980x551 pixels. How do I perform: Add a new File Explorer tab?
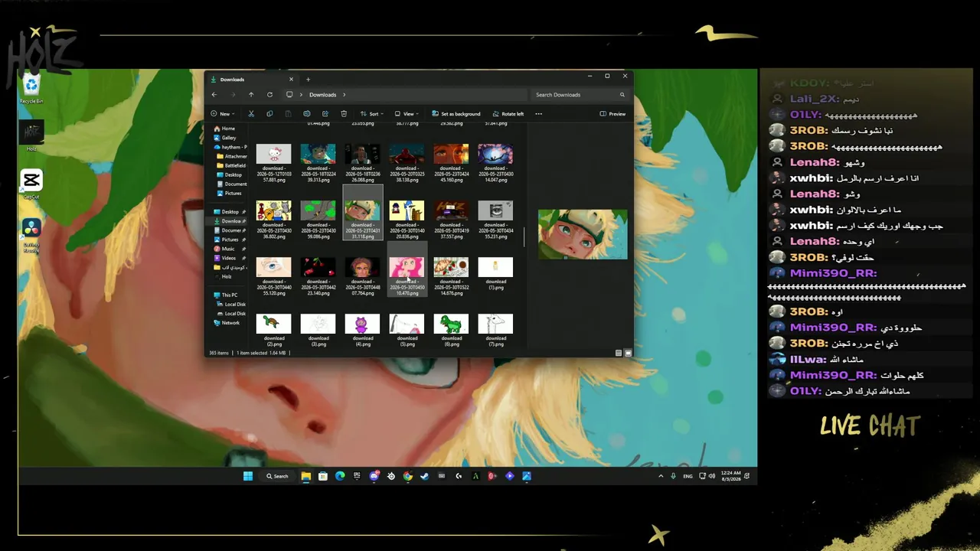pos(308,79)
